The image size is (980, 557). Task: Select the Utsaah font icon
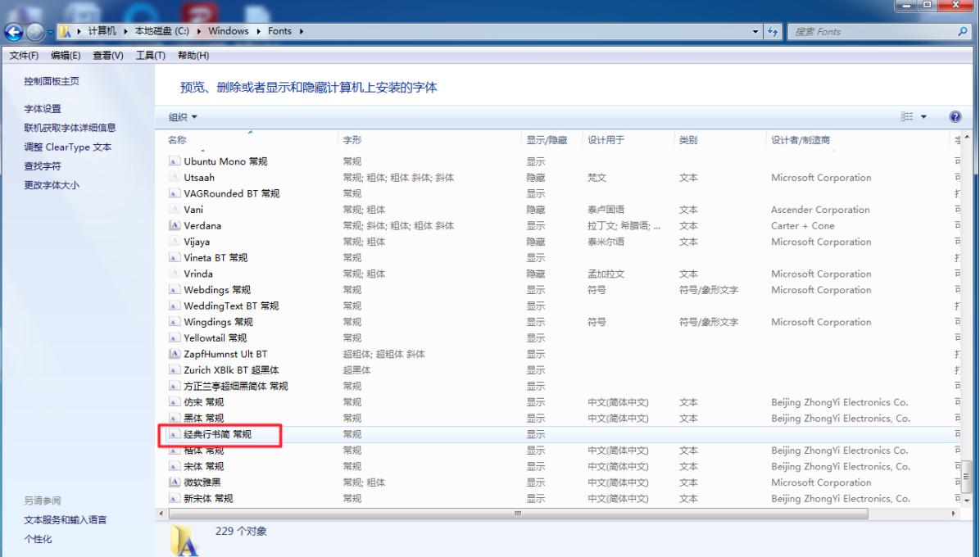point(175,178)
